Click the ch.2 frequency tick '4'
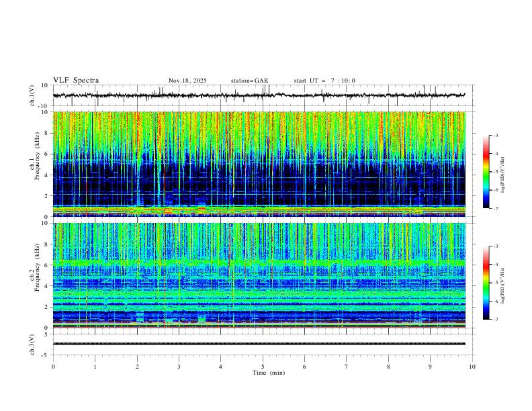The width and height of the screenshot is (532, 411). tap(46, 286)
